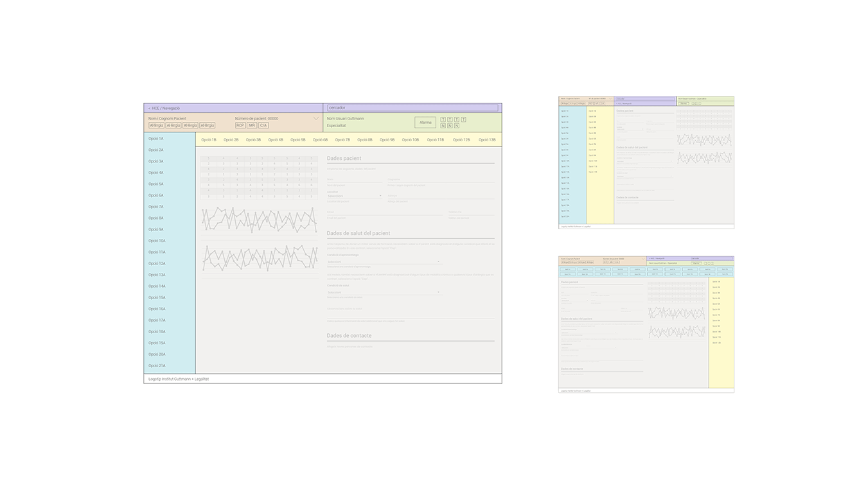The image size is (868, 488).
Task: Click the Telèfon fix input field
Action: (472, 213)
